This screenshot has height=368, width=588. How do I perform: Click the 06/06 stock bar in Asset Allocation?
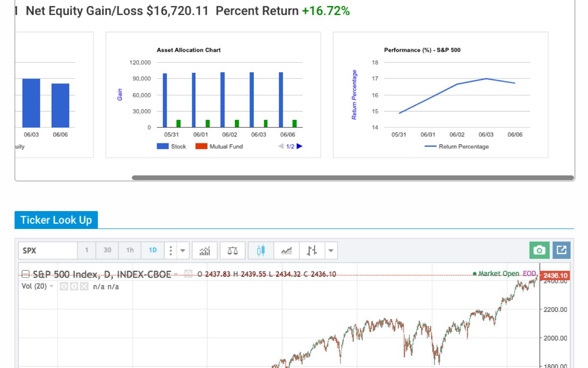(281, 100)
